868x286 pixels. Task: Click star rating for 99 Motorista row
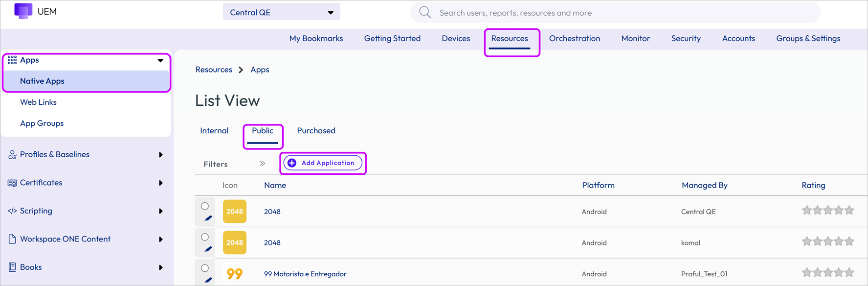(x=828, y=272)
